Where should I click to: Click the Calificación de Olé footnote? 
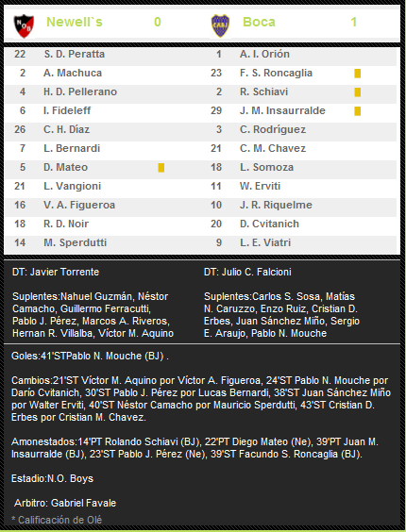tap(57, 520)
